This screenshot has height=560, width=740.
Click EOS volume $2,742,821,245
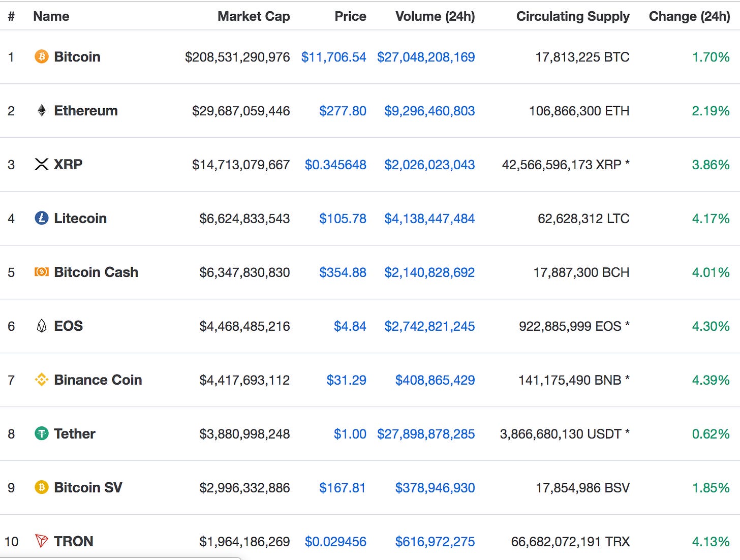429,326
